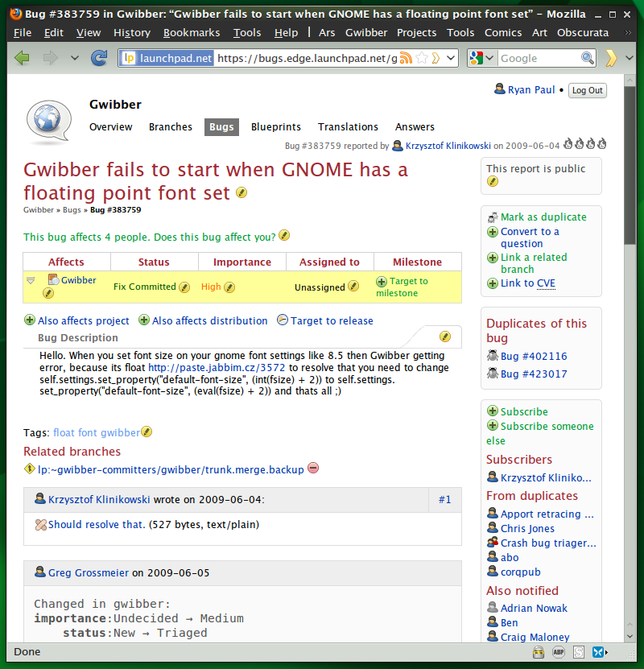Viewport: 644px width, 669px height.
Task: Click the Gwibber globe logo
Action: point(48,122)
